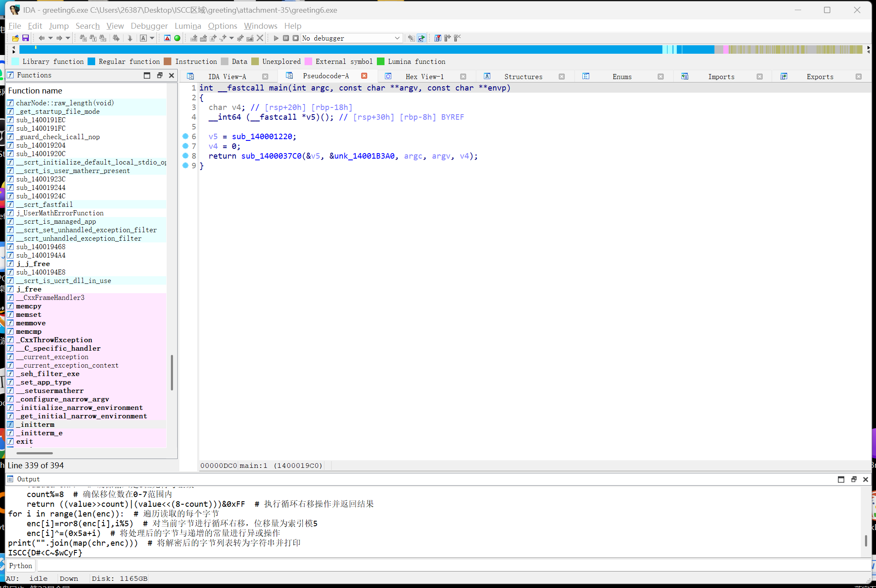This screenshot has height=588, width=876.
Task: Click the X delete toolbar icon
Action: [x=260, y=38]
